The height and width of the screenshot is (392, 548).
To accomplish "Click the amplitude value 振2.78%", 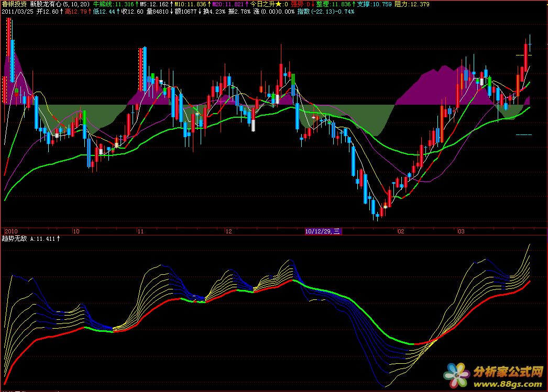I will click(x=239, y=12).
